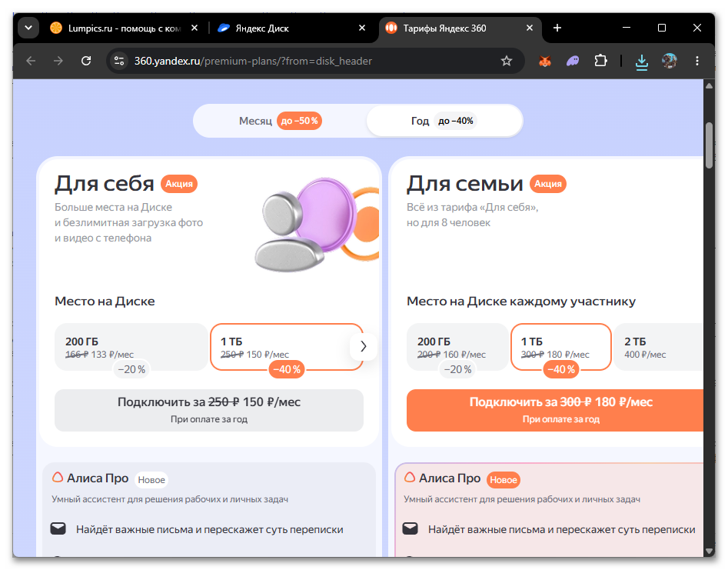Open the Extensions puzzle menu
Viewport: 728px width, 570px height.
tap(600, 61)
